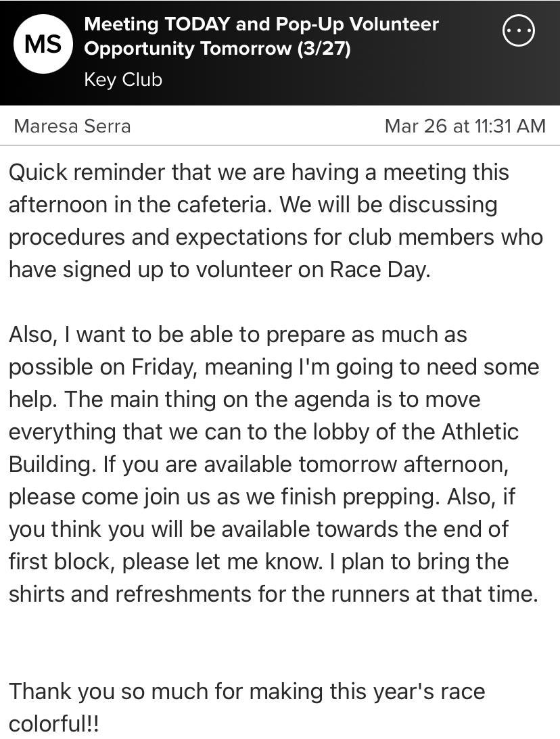This screenshot has width=560, height=739.
Task: Click the word "colorful!!" at the bottom
Action: [54, 724]
